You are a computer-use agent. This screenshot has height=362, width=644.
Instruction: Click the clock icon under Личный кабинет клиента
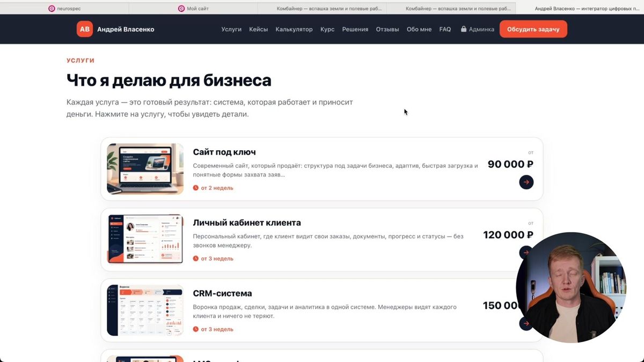pyautogui.click(x=196, y=258)
